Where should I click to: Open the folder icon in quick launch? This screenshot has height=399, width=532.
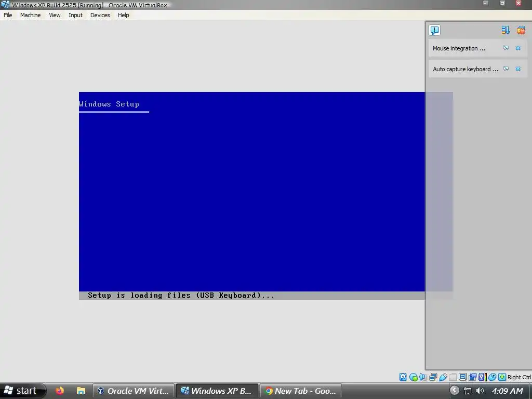coord(81,391)
